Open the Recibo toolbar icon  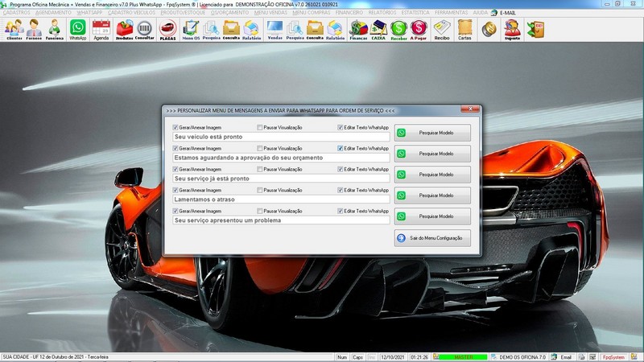click(x=442, y=30)
